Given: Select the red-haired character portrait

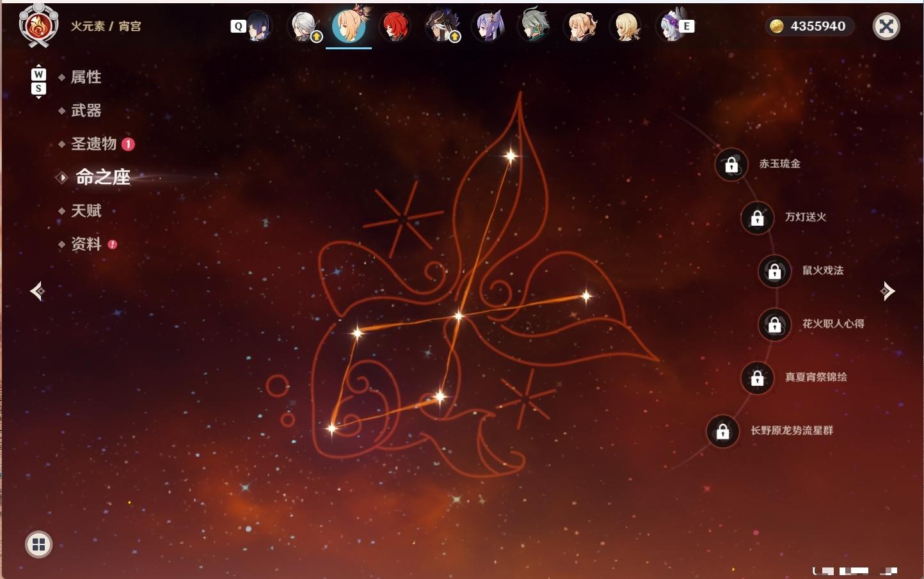Looking at the screenshot, I should [395, 26].
